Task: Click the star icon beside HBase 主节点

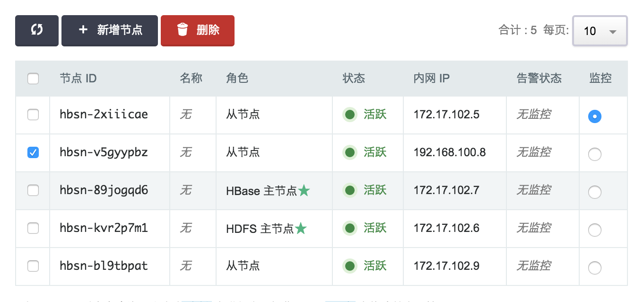Action: [304, 191]
